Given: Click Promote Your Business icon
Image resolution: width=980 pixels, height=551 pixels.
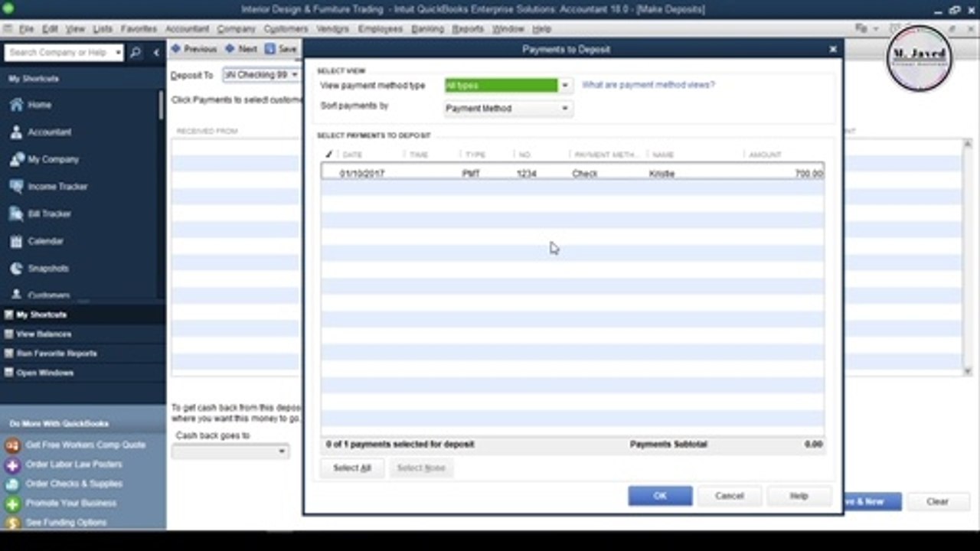Looking at the screenshot, I should point(12,504).
